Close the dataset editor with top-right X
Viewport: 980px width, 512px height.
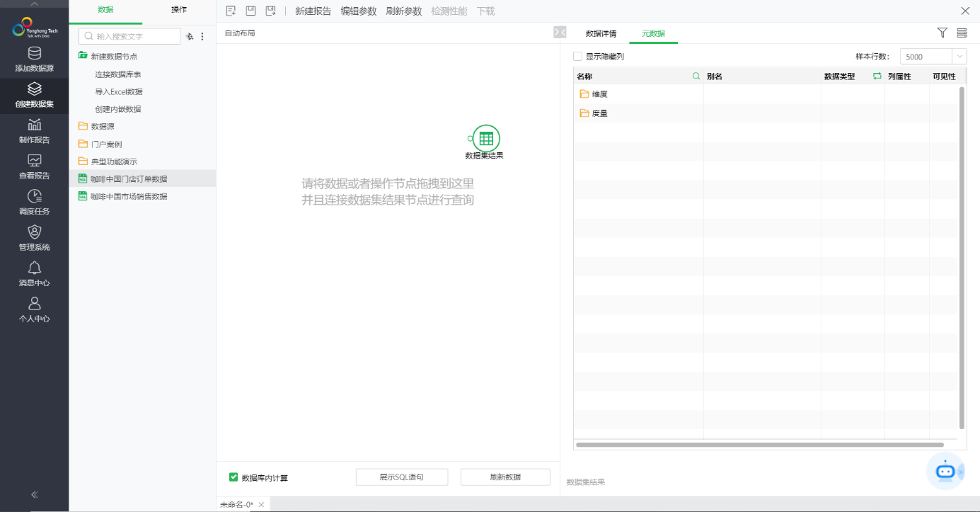pos(965,11)
